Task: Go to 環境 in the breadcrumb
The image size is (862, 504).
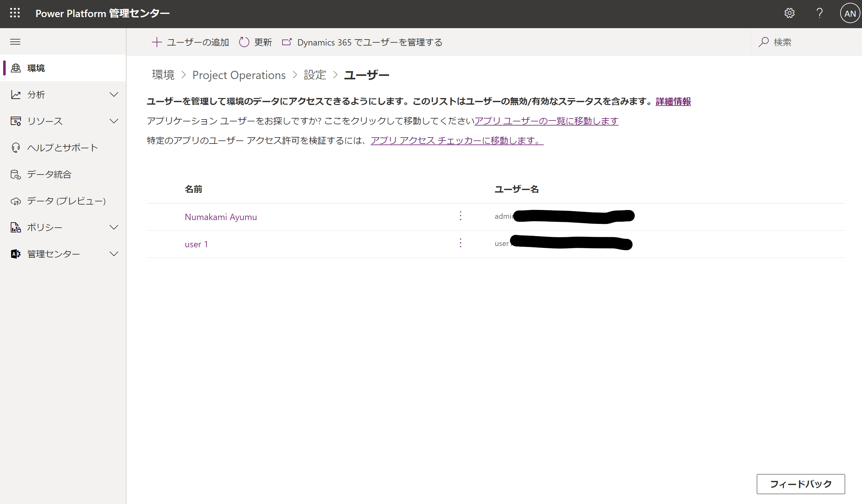Action: (163, 75)
